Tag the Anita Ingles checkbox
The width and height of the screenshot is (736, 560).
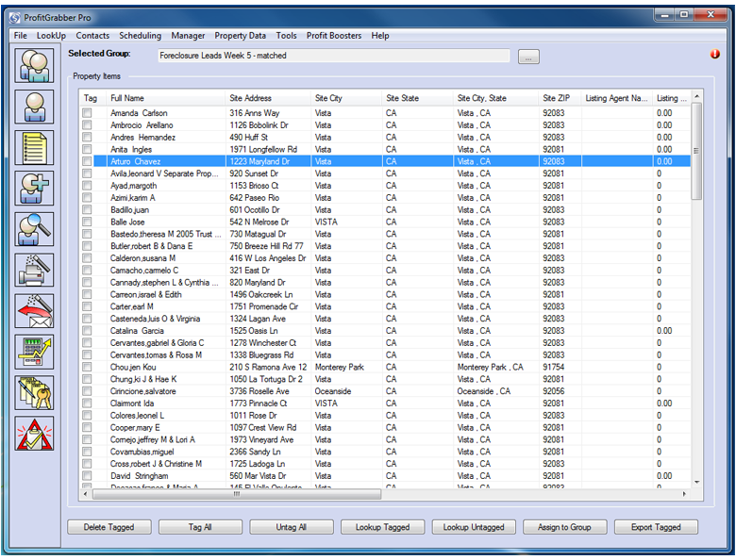click(87, 149)
